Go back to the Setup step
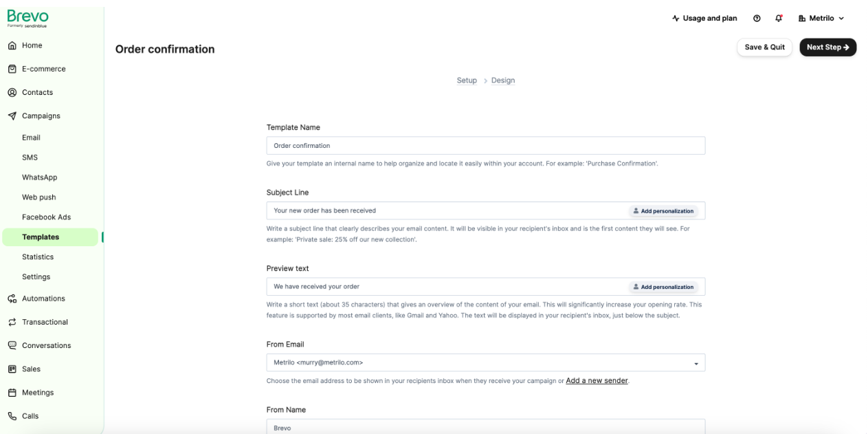This screenshot has width=868, height=434. pos(467,80)
